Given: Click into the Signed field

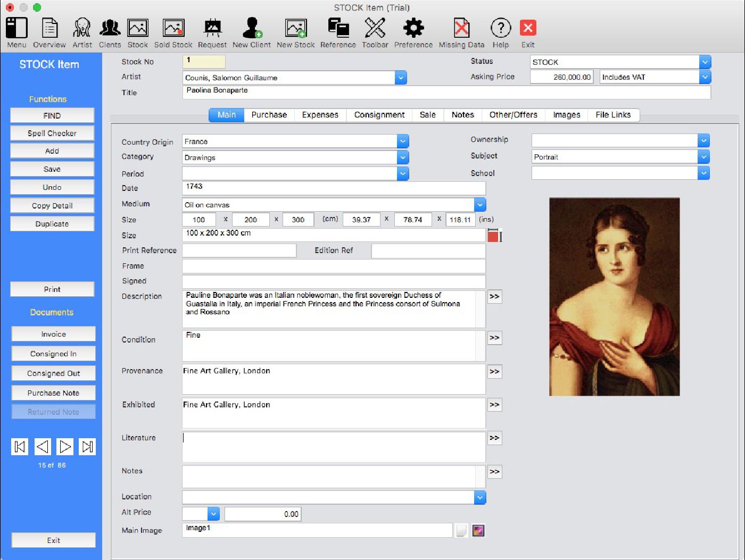Looking at the screenshot, I should [x=334, y=281].
